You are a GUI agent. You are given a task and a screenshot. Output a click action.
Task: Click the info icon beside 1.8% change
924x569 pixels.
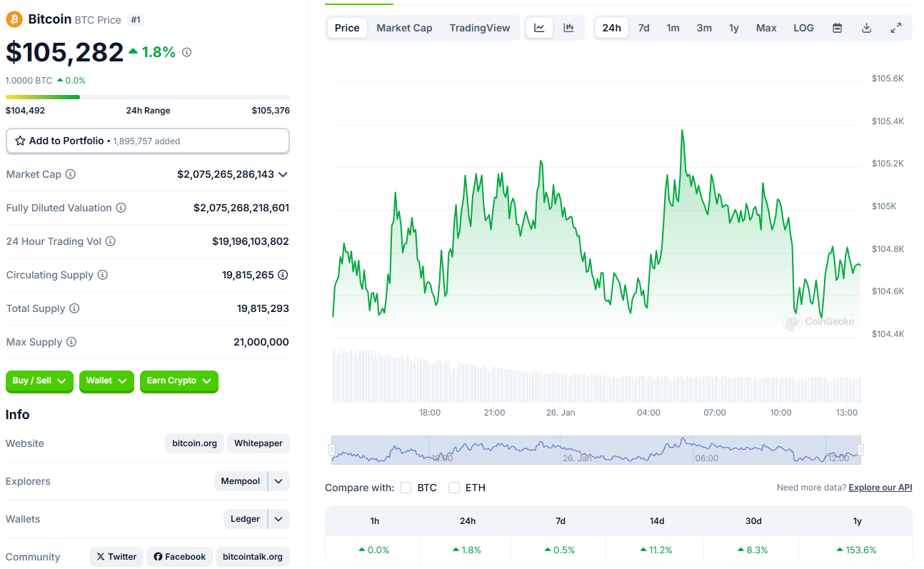(187, 52)
